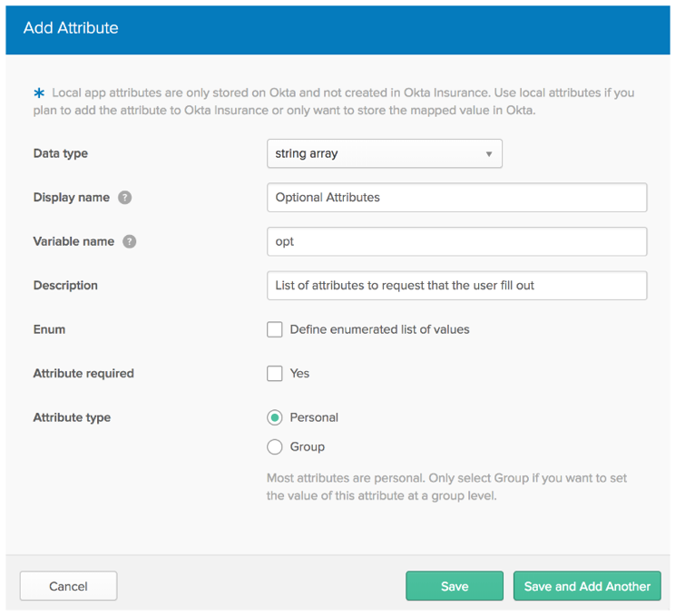Tick the Attribute required Yes checkbox
Viewport: 675px width, 616px height.
pyautogui.click(x=275, y=373)
